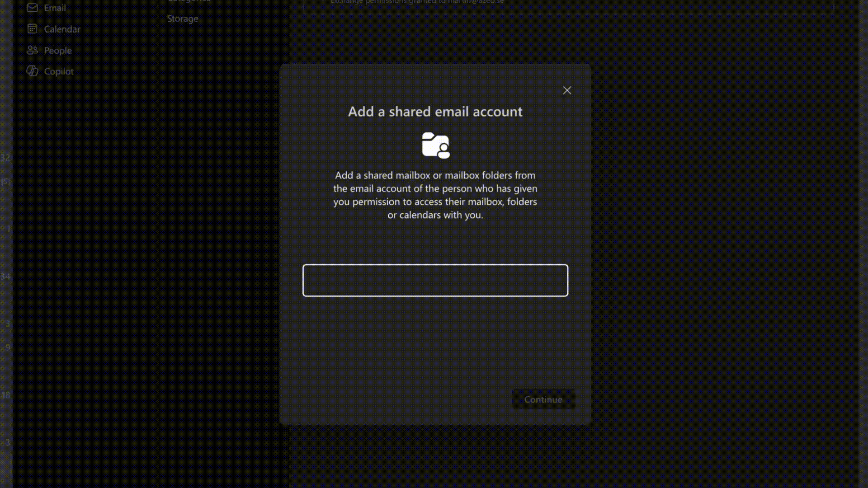Image resolution: width=868 pixels, height=488 pixels.
Task: Select the People text label in sidebar
Action: coord(58,50)
